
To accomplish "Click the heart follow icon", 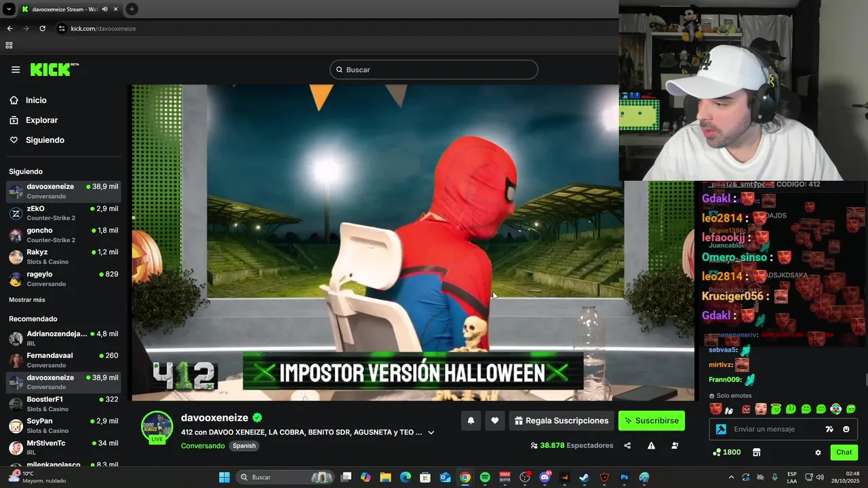I will click(495, 421).
